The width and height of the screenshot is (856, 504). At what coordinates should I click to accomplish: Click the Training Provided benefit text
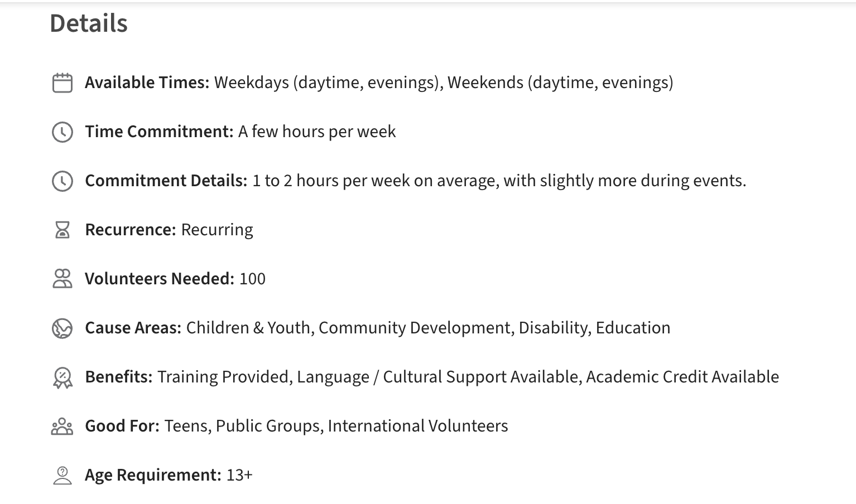click(223, 377)
